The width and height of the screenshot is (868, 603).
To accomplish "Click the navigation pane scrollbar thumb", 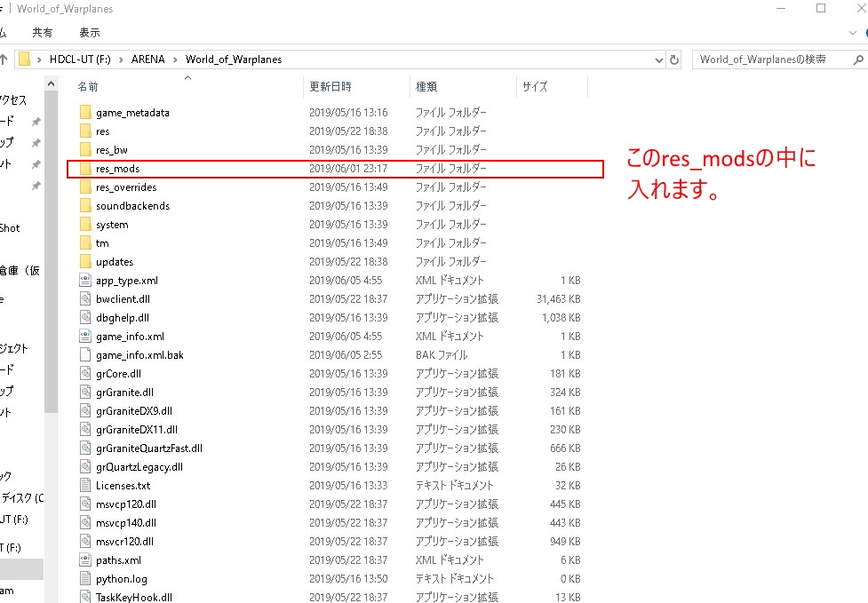I will [51, 252].
